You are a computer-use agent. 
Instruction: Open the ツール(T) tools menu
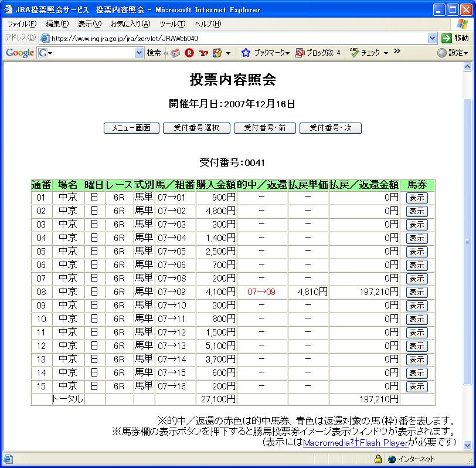pos(172,23)
